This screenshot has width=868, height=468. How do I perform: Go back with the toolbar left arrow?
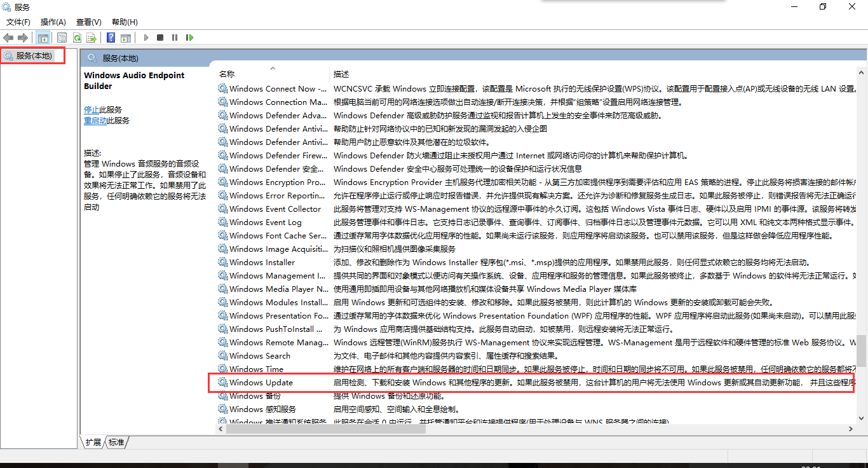click(x=8, y=38)
